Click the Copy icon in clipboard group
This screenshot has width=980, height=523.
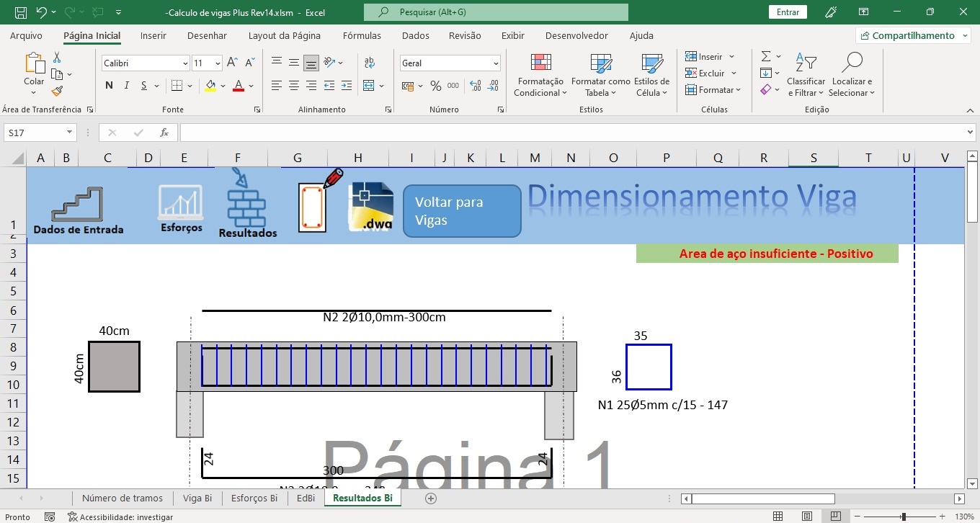(57, 74)
